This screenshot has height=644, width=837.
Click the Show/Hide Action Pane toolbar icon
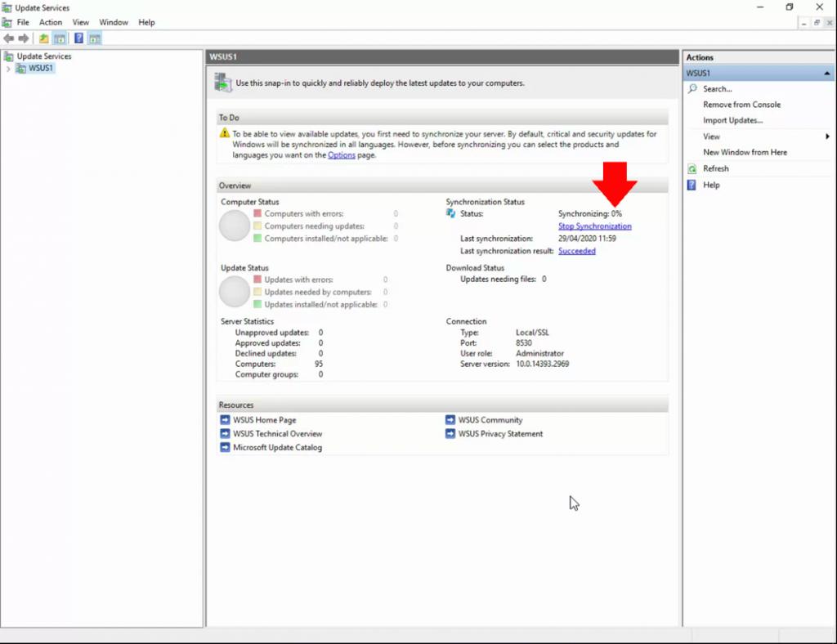tap(94, 38)
